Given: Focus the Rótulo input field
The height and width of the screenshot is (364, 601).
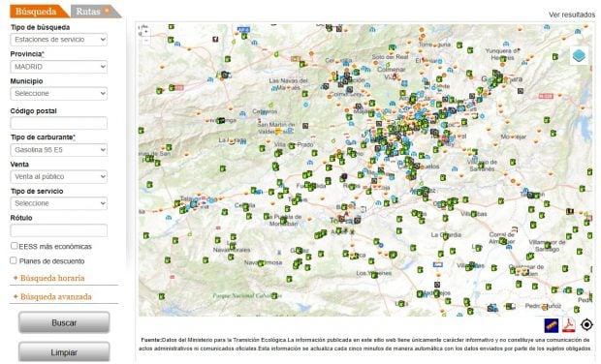Looking at the screenshot, I should tap(58, 230).
